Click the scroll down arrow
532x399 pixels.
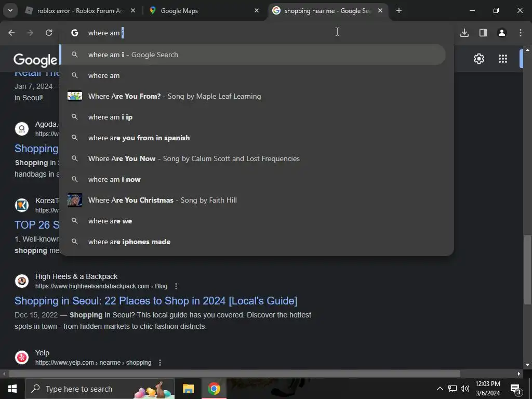coord(527,365)
